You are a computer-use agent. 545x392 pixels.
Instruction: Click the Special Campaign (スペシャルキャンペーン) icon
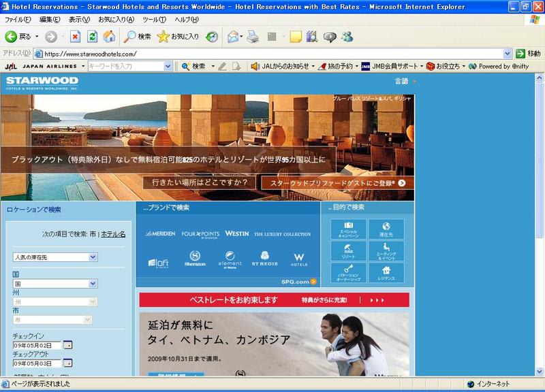tap(348, 229)
